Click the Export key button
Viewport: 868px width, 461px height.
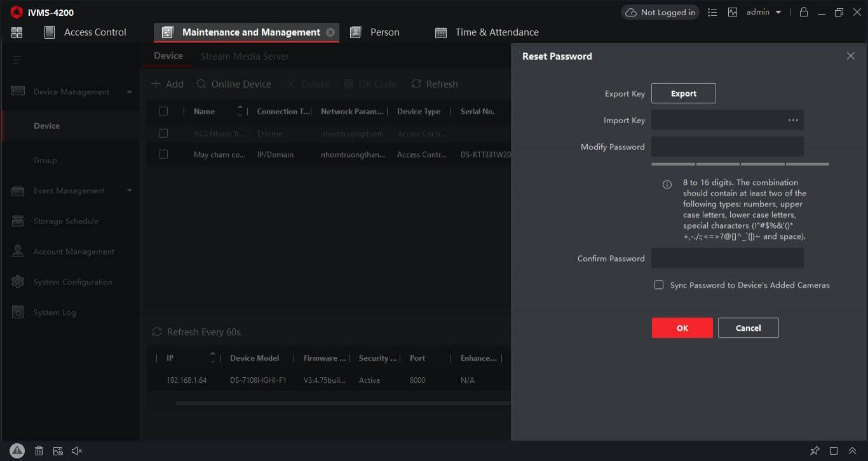pos(684,93)
